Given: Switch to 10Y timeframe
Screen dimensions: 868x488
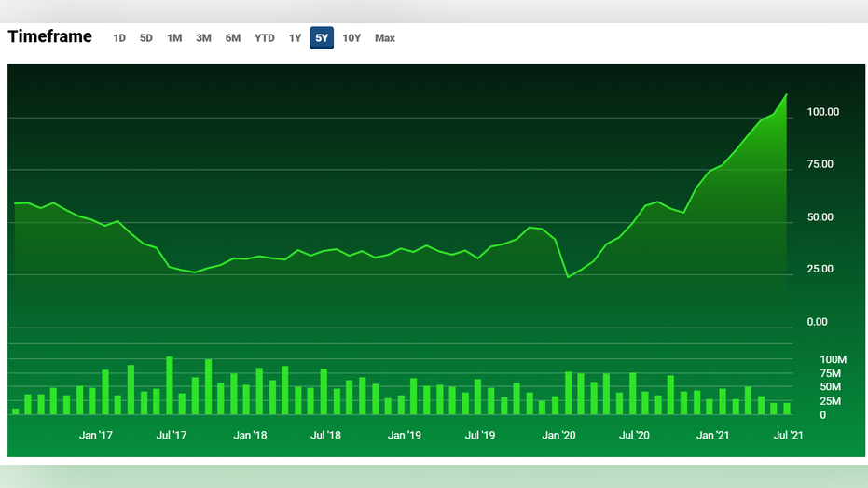Looking at the screenshot, I should [x=351, y=38].
